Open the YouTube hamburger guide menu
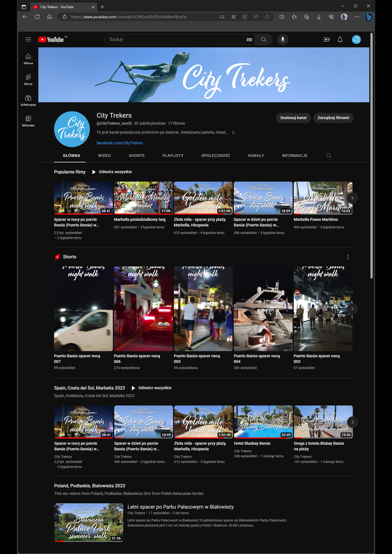Screen dimensions: 392x554 pyautogui.click(x=28, y=40)
